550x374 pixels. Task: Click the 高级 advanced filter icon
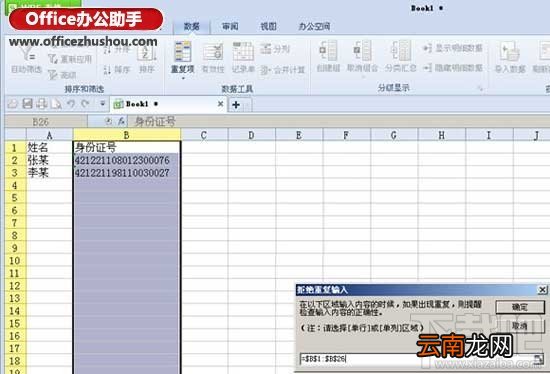click(53, 75)
